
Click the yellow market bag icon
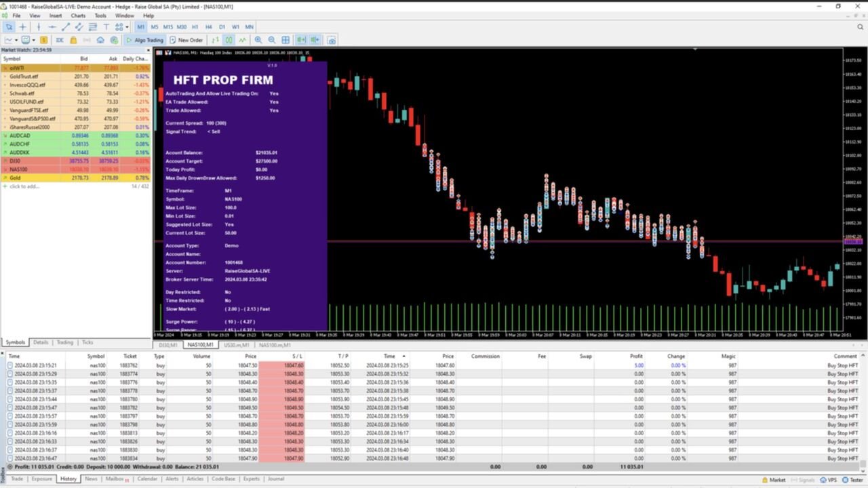(73, 40)
